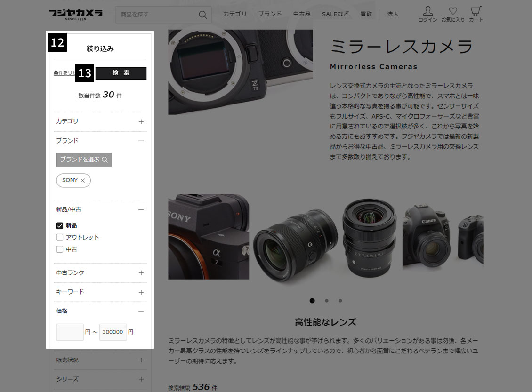532x392 pixels.
Task: Click the Sony α7 camera thumbnail
Action: click(209, 237)
